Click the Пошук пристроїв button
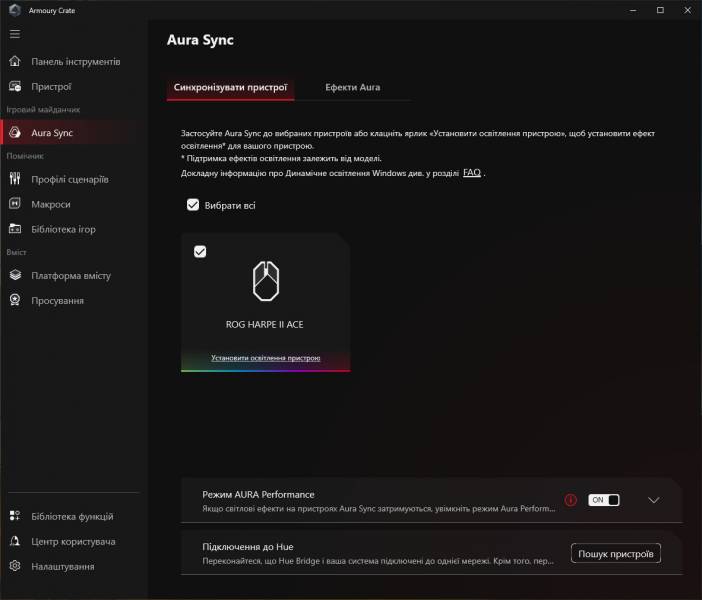Viewport: 702px width, 600px height. point(616,554)
